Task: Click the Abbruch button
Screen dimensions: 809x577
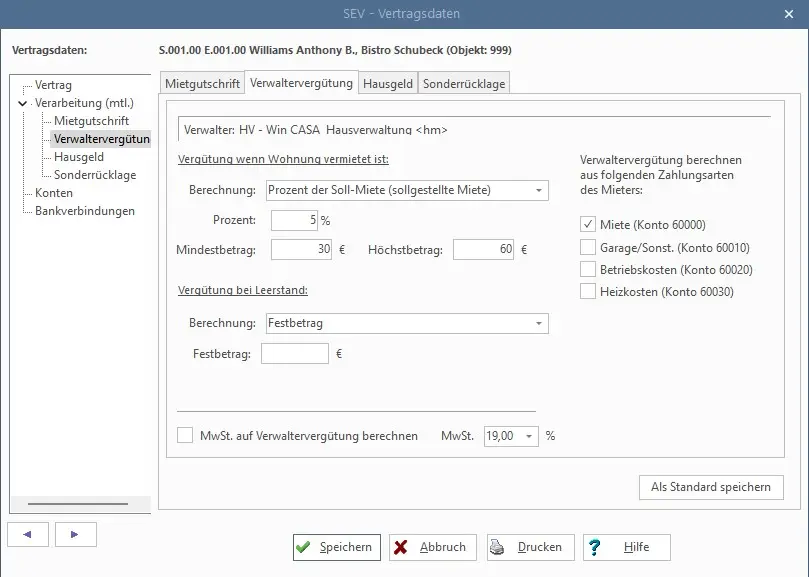Action: point(433,547)
